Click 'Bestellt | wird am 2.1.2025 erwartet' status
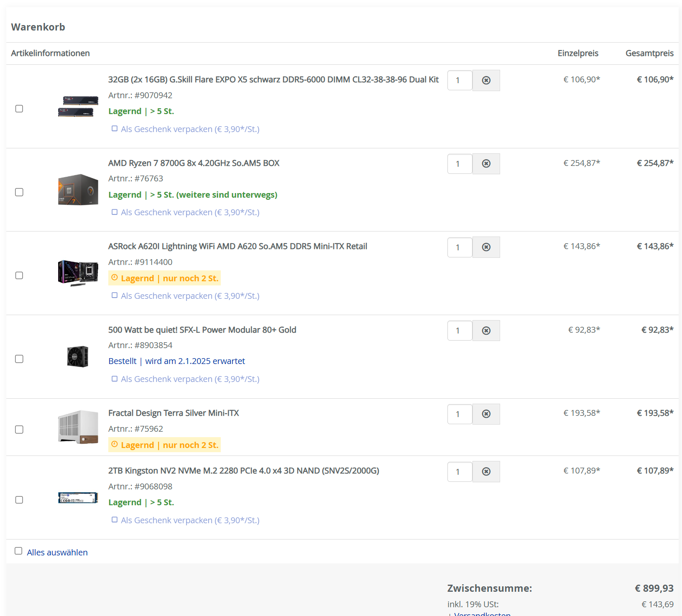This screenshot has height=616, width=682. point(176,361)
